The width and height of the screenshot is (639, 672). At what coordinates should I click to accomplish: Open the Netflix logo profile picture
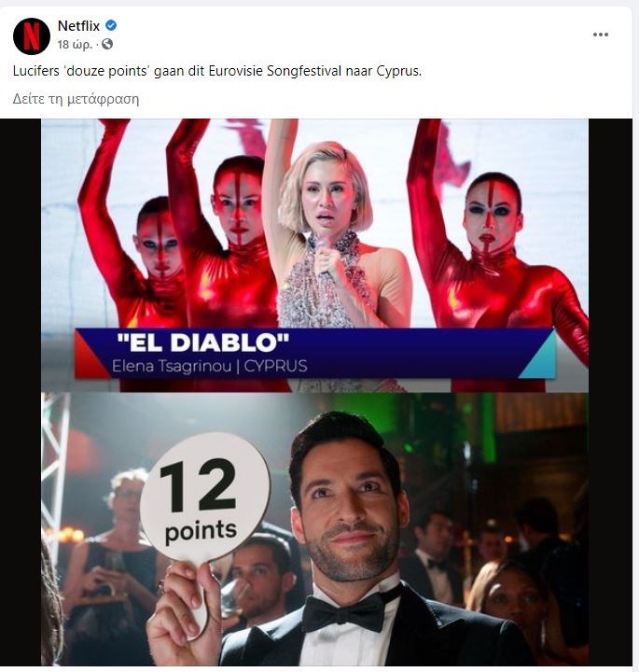(32, 36)
